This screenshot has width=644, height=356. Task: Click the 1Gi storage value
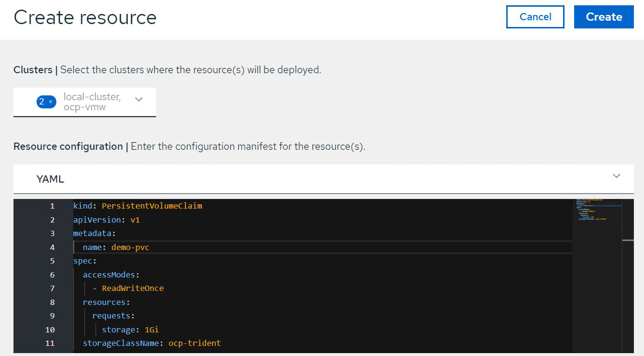point(152,330)
